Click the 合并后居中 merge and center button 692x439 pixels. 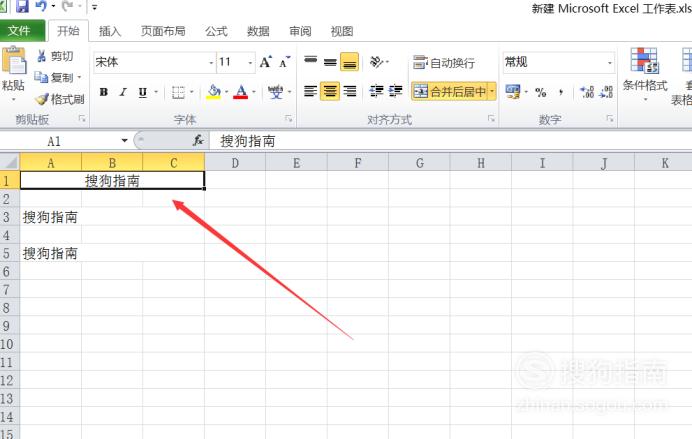[x=449, y=91]
